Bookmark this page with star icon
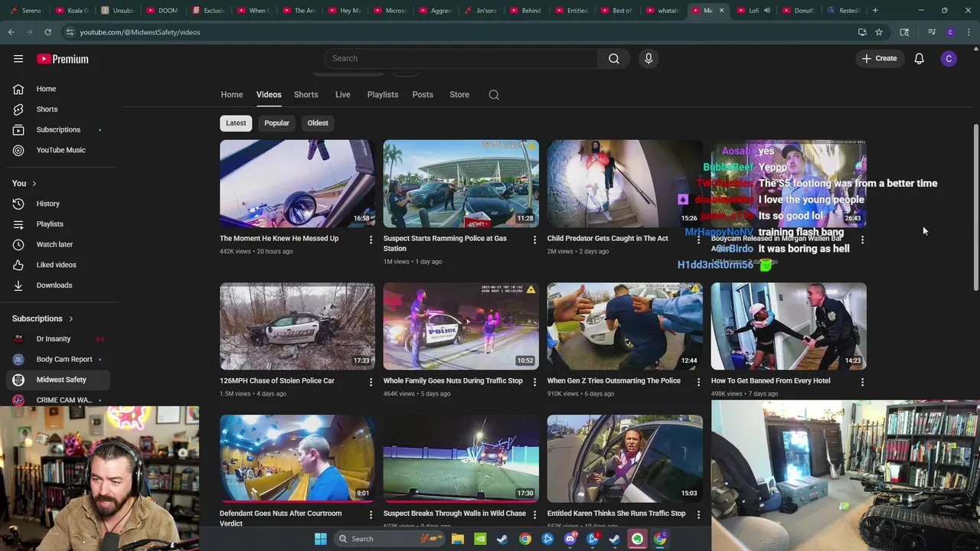The height and width of the screenshot is (551, 980). (879, 32)
